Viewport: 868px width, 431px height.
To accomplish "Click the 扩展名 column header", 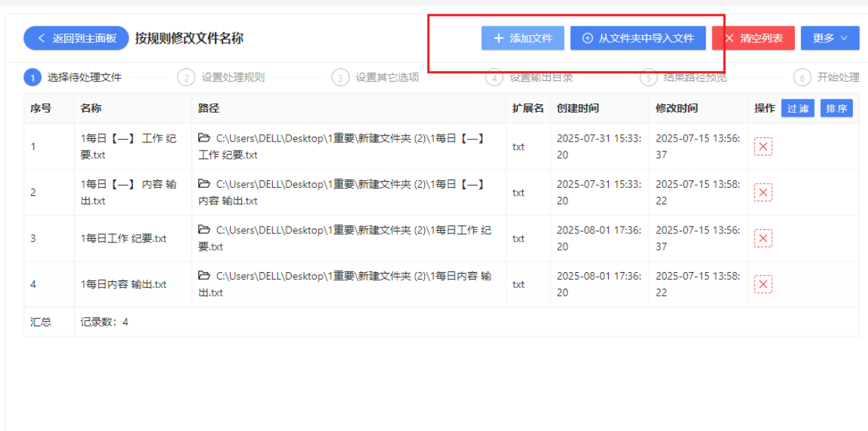I will pos(528,108).
